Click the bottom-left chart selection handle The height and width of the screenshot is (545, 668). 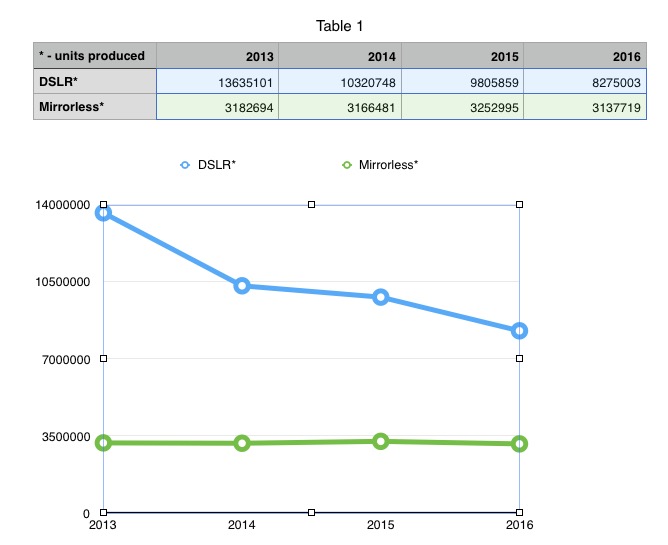coord(104,512)
